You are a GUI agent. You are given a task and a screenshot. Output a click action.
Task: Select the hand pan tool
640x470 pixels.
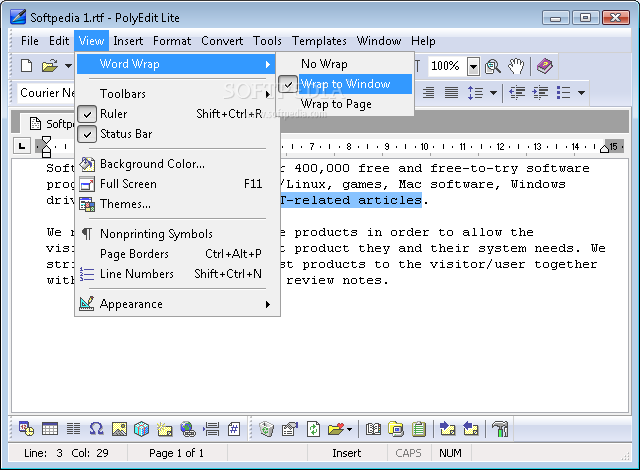516,66
